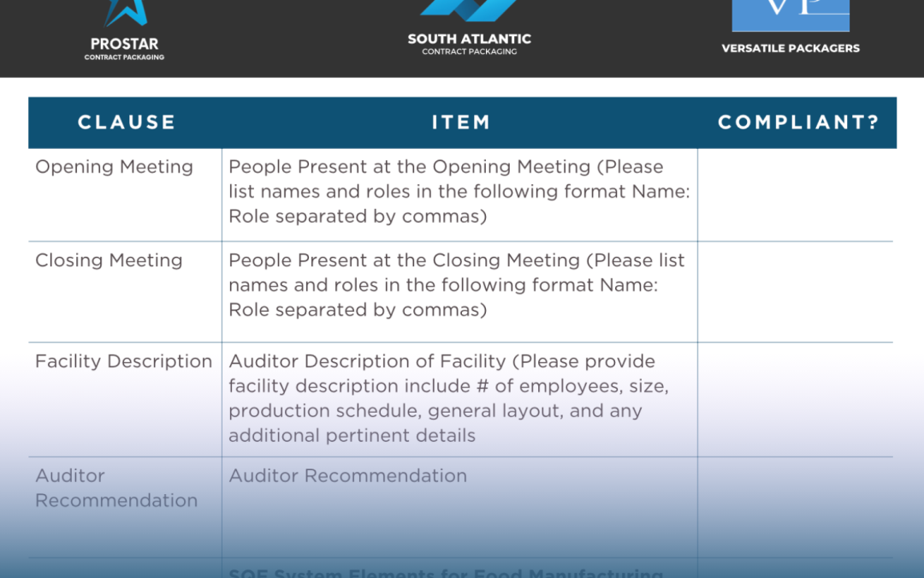Select the PROSTAR Contract Packaging name text
This screenshot has height=578, width=924.
click(x=124, y=49)
